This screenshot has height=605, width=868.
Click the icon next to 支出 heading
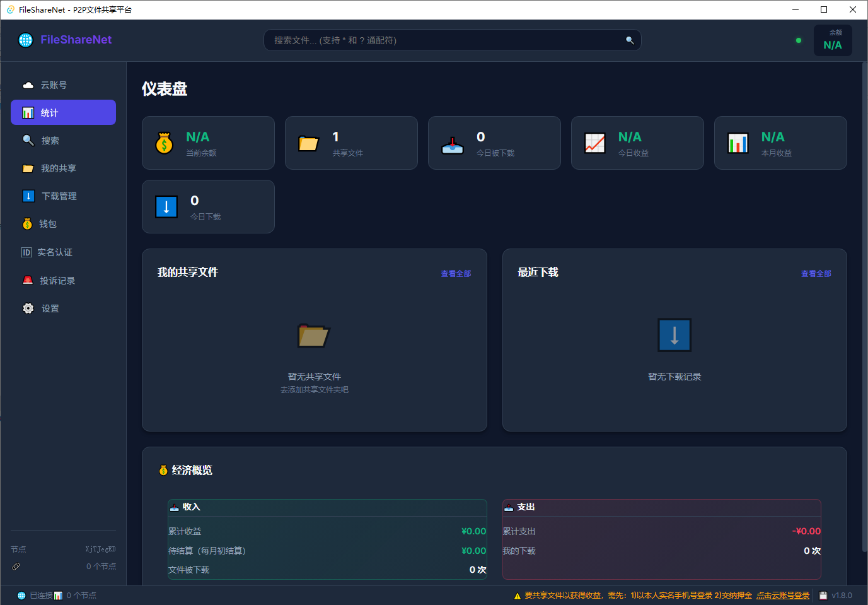point(509,507)
